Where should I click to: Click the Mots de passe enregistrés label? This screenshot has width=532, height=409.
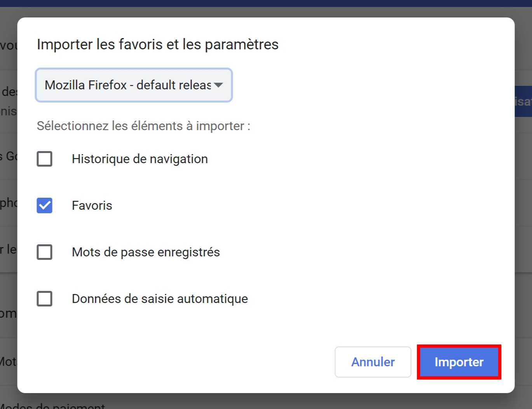146,252
